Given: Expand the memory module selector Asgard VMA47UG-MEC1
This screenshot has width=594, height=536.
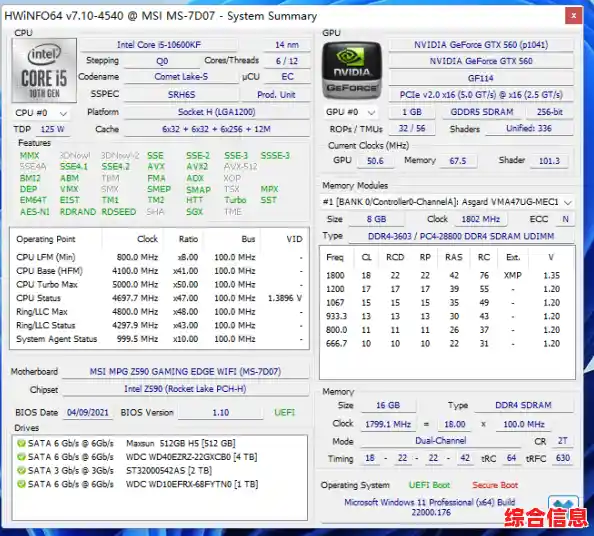Looking at the screenshot, I should [447, 202].
